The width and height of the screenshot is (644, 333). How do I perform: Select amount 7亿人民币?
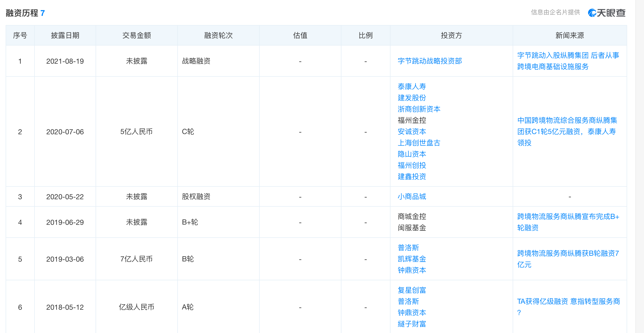(x=136, y=259)
